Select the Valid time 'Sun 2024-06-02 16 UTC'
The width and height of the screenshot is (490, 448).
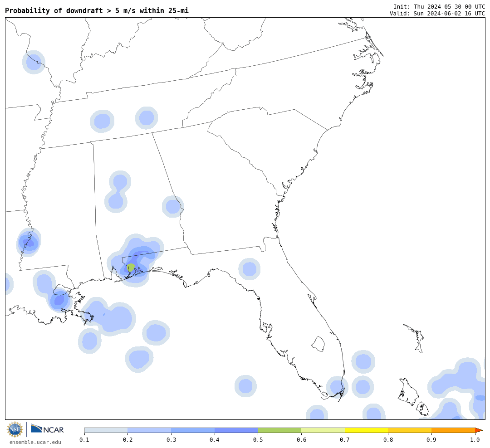point(449,14)
